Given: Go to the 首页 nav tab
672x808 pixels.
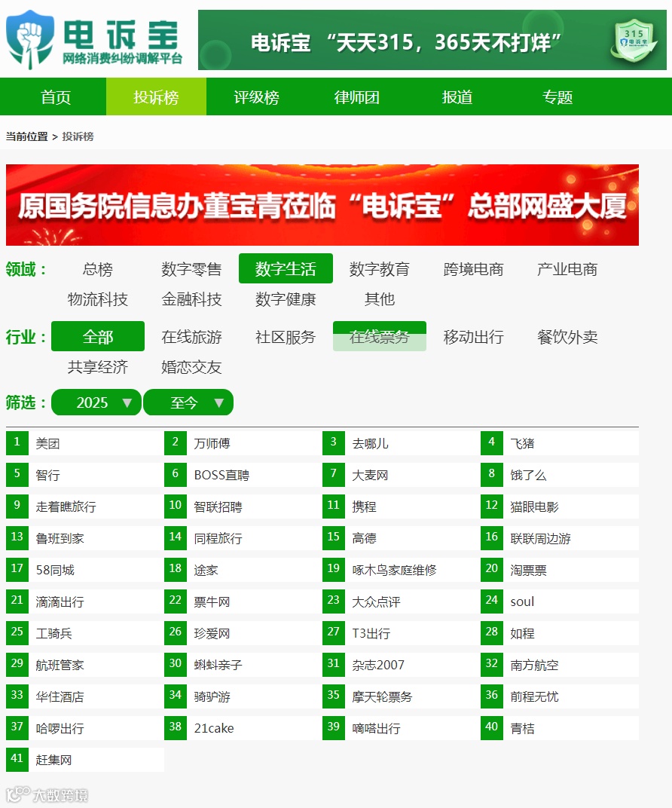Looking at the screenshot, I should pos(56,97).
